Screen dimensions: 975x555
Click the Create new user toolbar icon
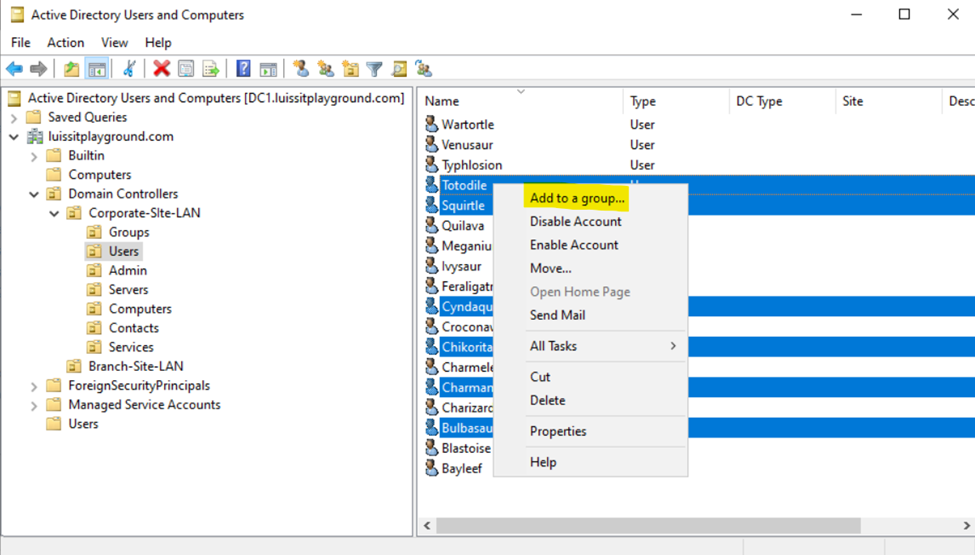point(301,69)
